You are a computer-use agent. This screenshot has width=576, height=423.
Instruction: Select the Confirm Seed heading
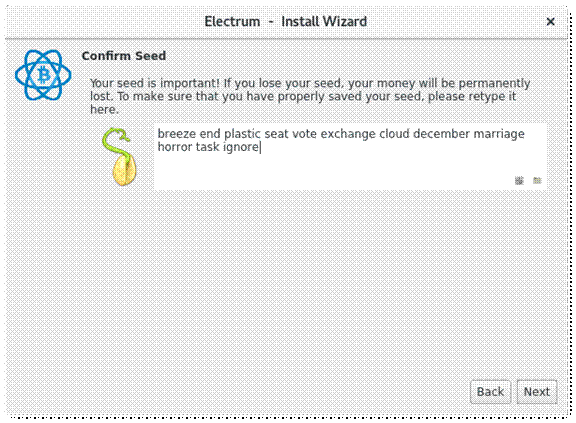point(124,56)
